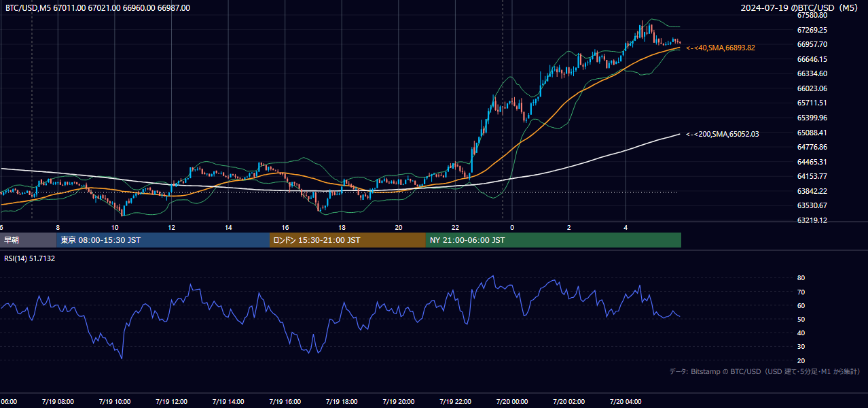The width and height of the screenshot is (868, 408).
Task: Click hour label 8 under price chart
Action: tap(58, 227)
